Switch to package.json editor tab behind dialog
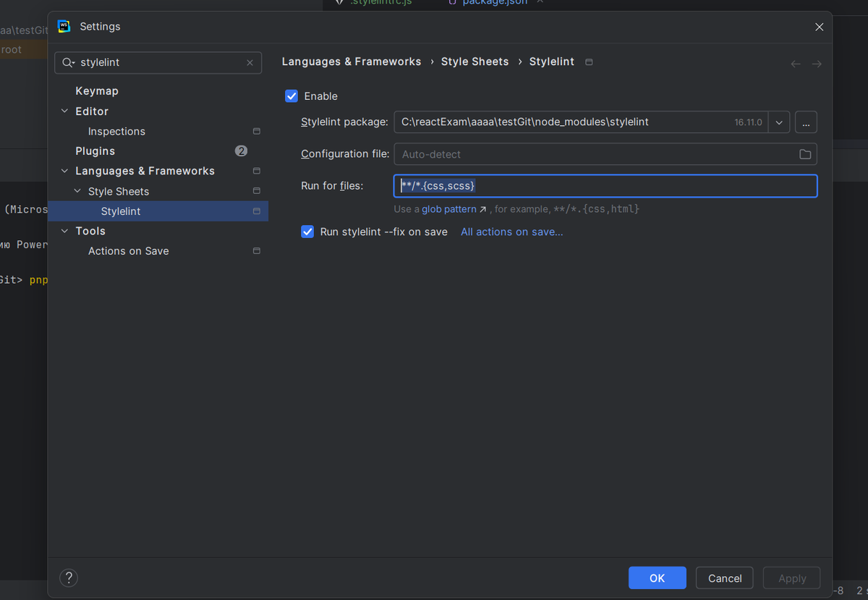 click(x=495, y=3)
